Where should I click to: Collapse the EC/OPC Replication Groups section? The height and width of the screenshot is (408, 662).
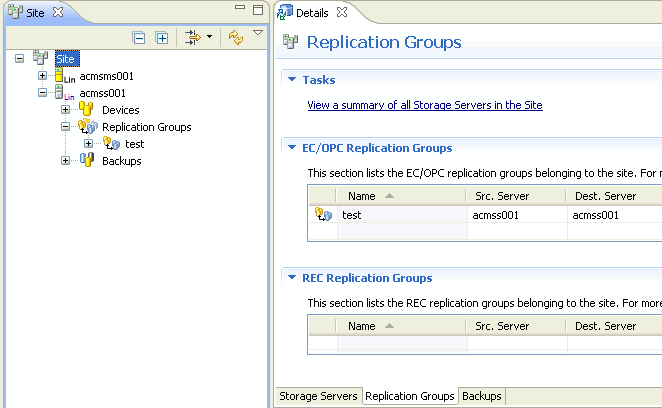[x=292, y=147]
